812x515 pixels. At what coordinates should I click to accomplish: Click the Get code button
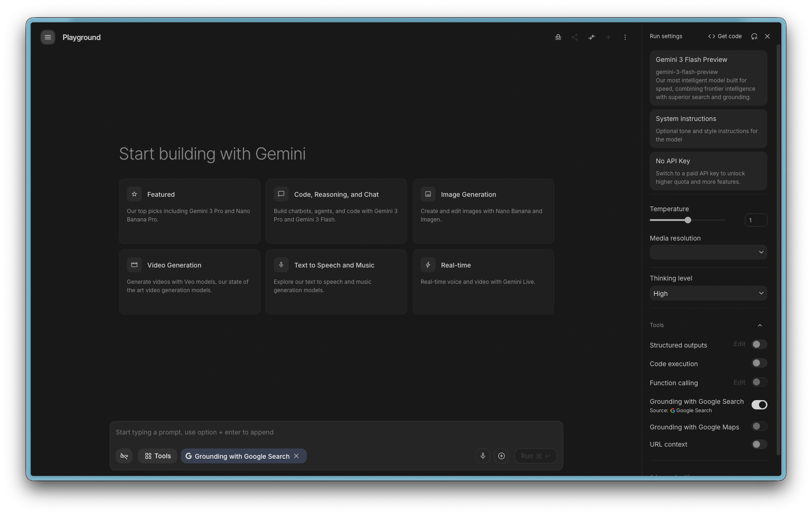coord(725,36)
